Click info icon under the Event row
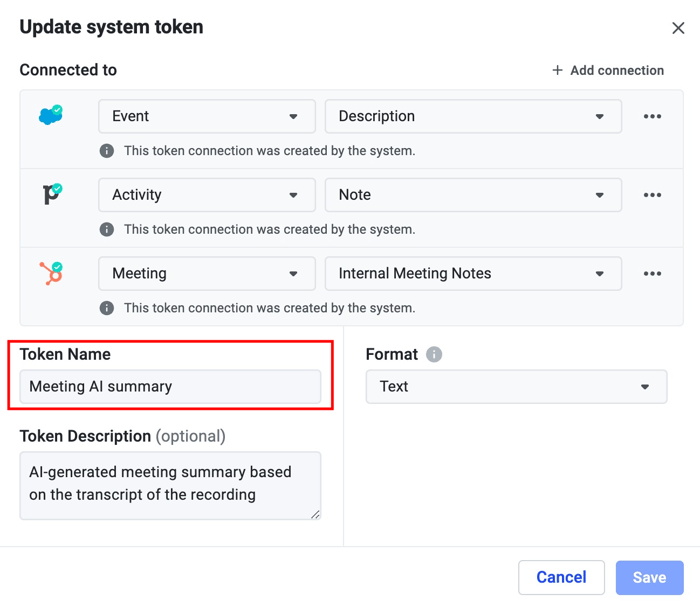Screen dimensions: 700x601 [x=107, y=151]
